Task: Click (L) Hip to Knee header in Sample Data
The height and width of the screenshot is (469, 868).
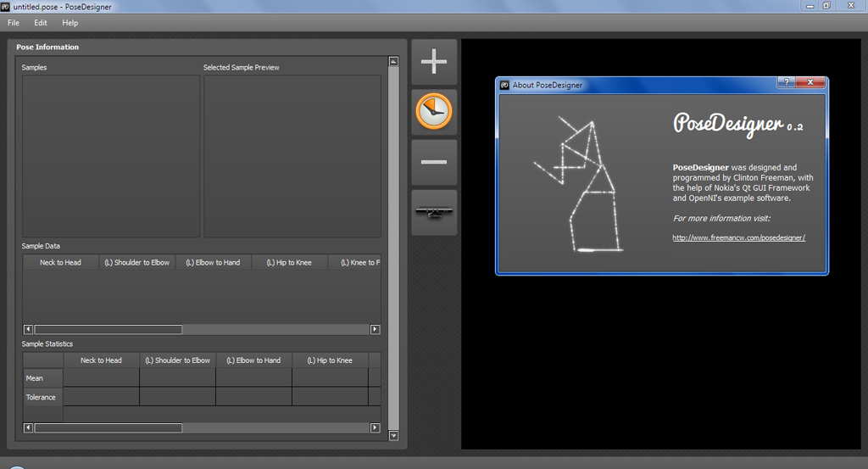Action: [289, 262]
